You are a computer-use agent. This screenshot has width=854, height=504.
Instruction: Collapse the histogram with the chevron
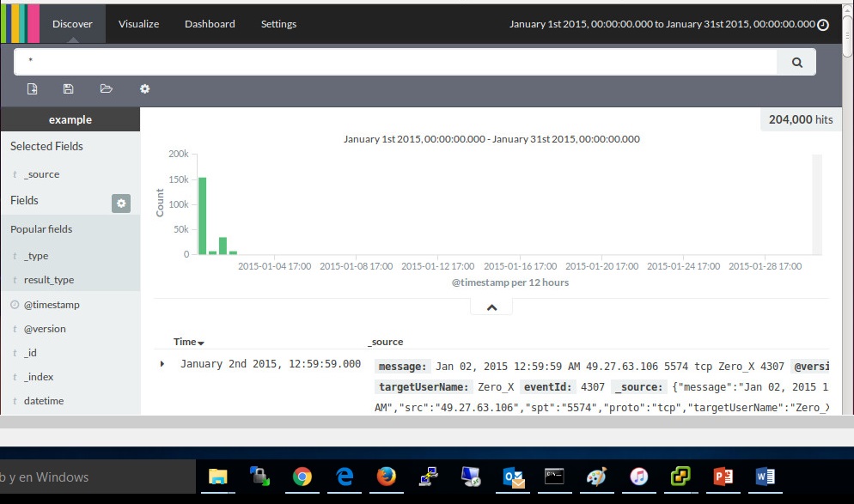tap(491, 307)
